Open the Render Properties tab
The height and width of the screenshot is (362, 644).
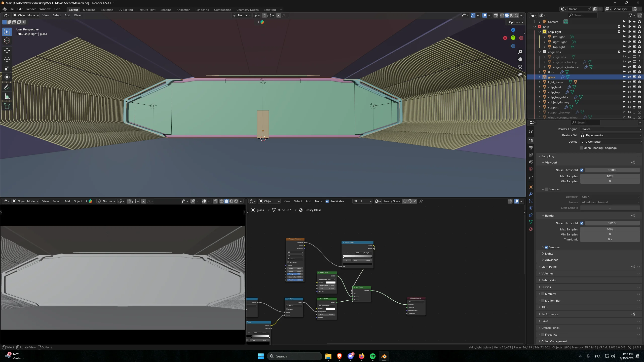(x=531, y=140)
